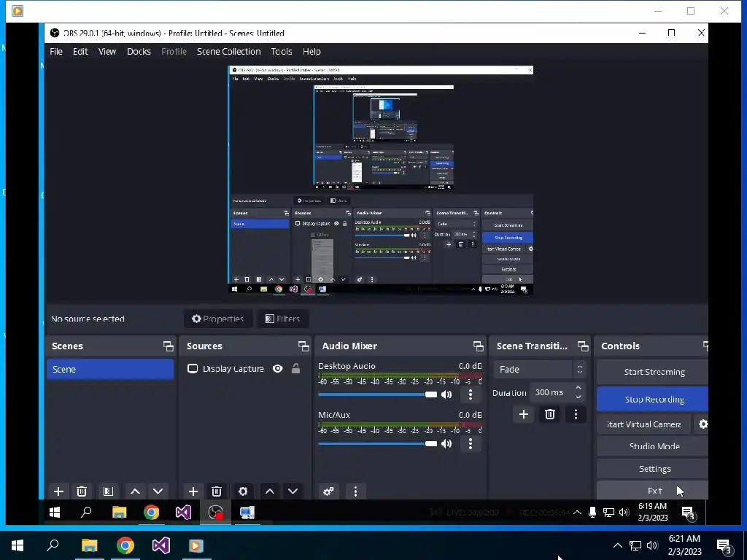Click the Properties button for the source
This screenshot has height=560, width=747.
(x=217, y=319)
